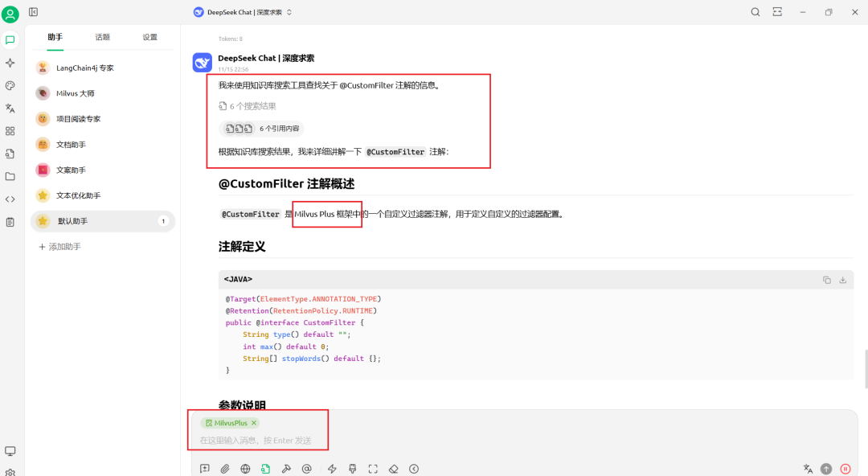Open the agents sparkle icon in left rail
The height and width of the screenshot is (476, 868).
click(10, 63)
